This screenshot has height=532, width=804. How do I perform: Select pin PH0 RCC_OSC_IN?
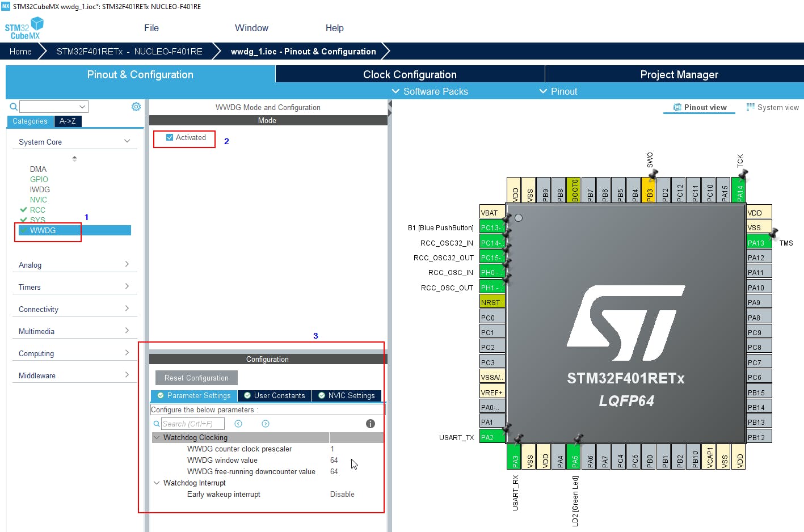point(492,272)
